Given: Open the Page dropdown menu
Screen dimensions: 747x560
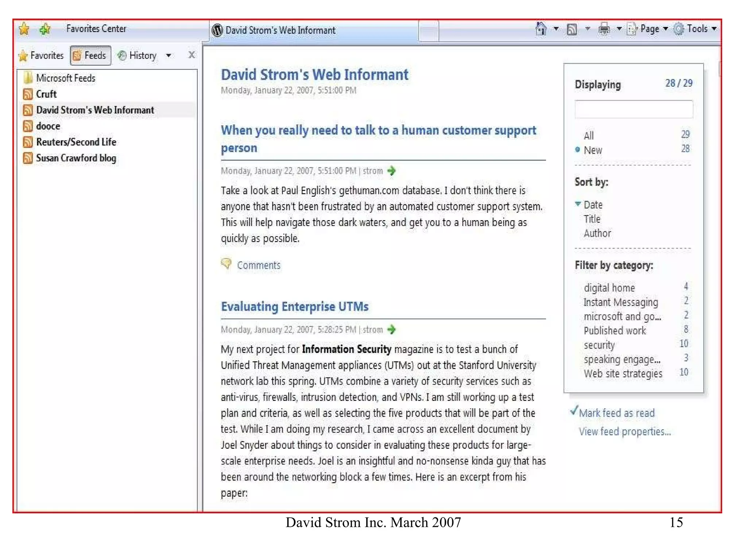Looking at the screenshot, I should [649, 29].
